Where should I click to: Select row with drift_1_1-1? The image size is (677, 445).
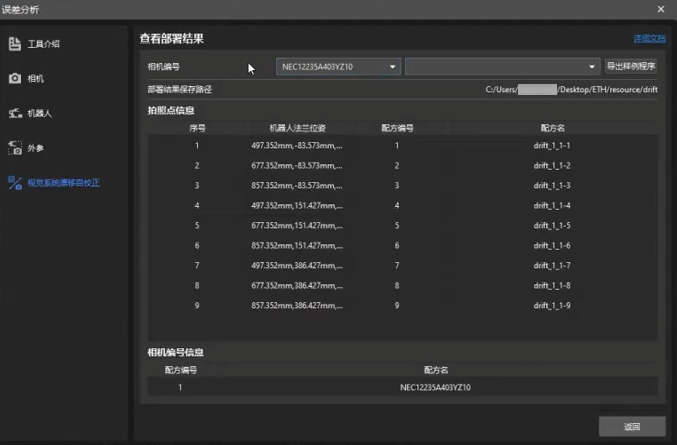(402, 145)
